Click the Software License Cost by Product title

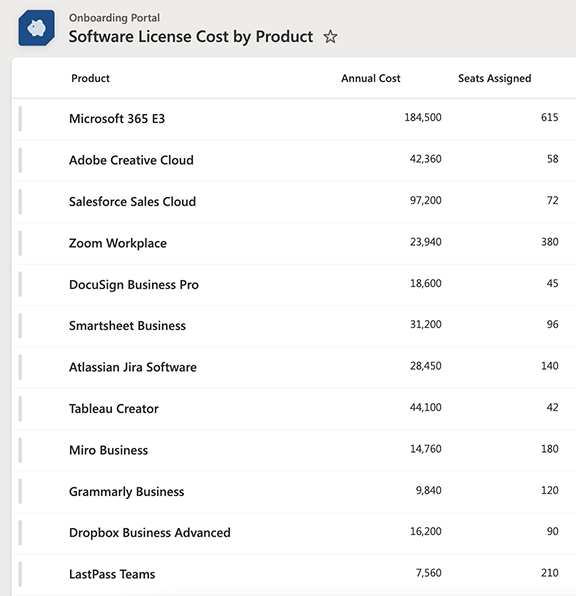[x=191, y=37]
